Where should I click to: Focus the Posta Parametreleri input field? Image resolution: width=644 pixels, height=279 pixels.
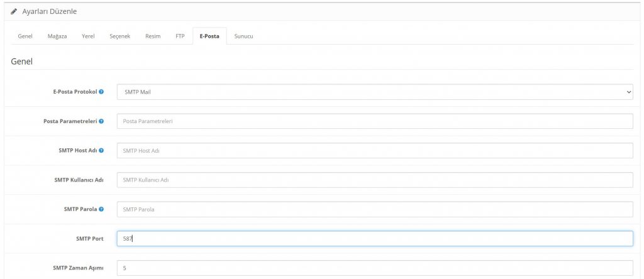[x=375, y=121]
